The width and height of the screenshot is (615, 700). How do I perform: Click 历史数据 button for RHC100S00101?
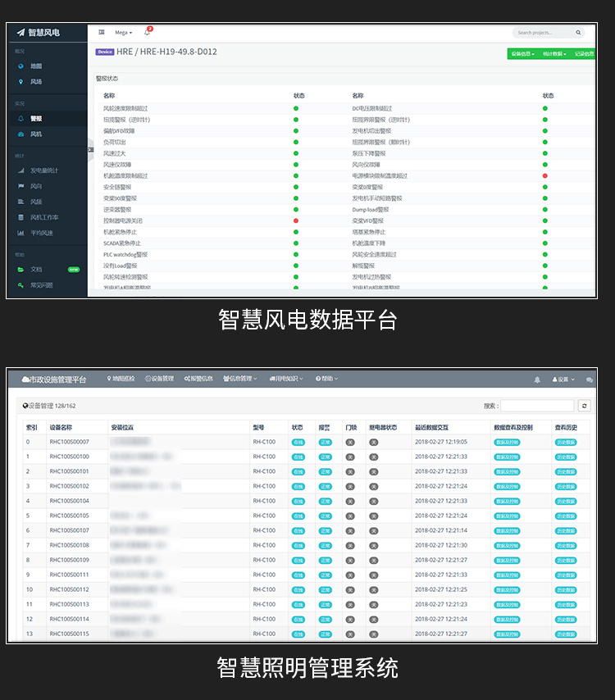565,471
